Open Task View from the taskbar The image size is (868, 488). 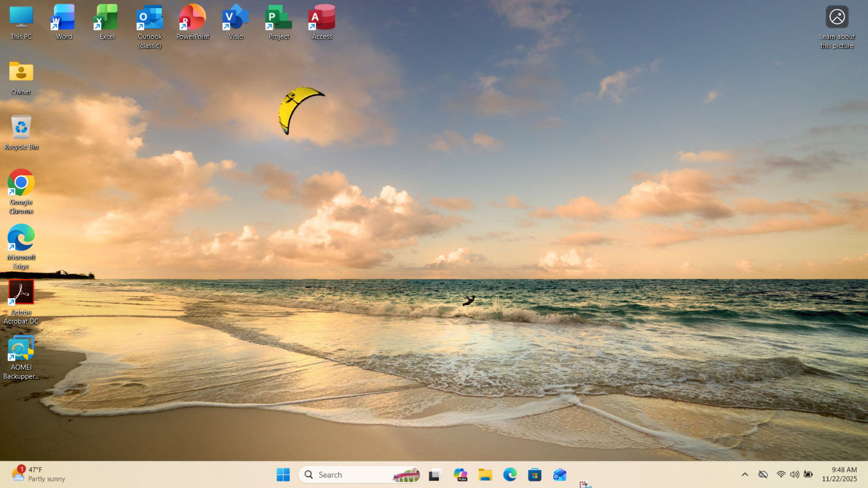[x=435, y=475]
